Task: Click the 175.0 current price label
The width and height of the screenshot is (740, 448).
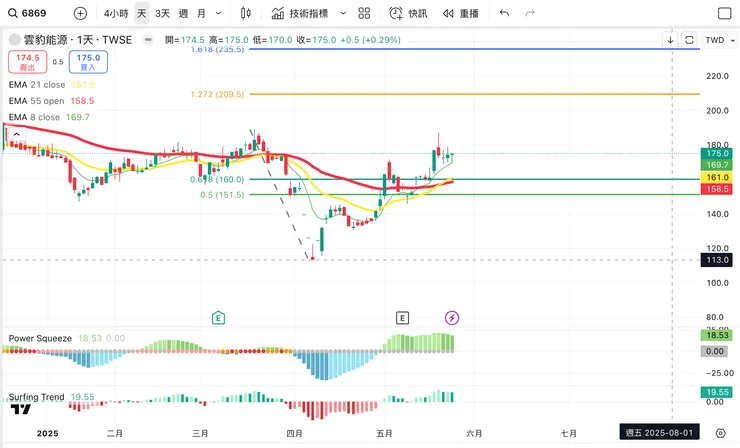Action: (x=717, y=153)
